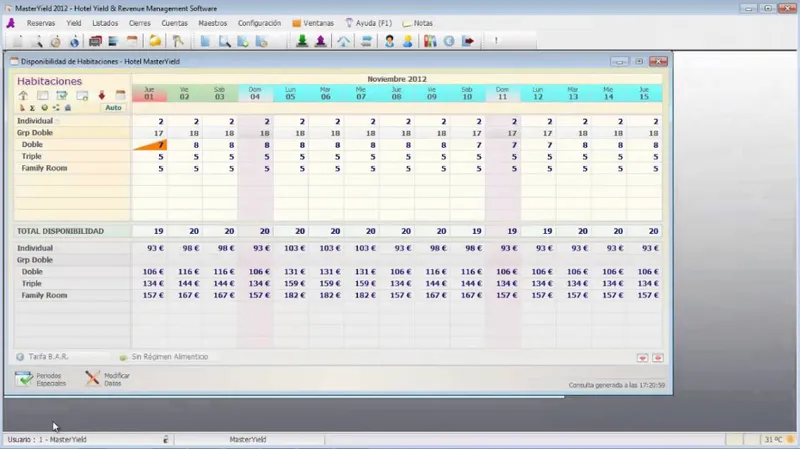Open the Reservas menu
The width and height of the screenshot is (800, 449).
41,23
